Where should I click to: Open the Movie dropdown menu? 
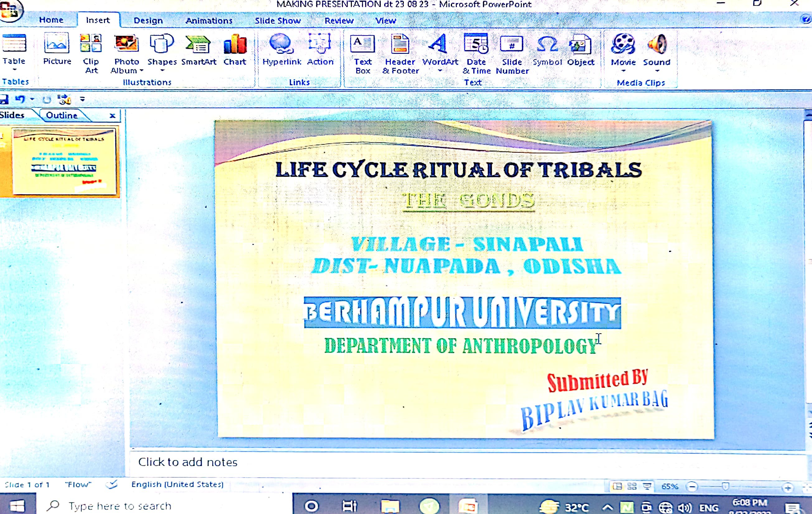[x=623, y=71]
